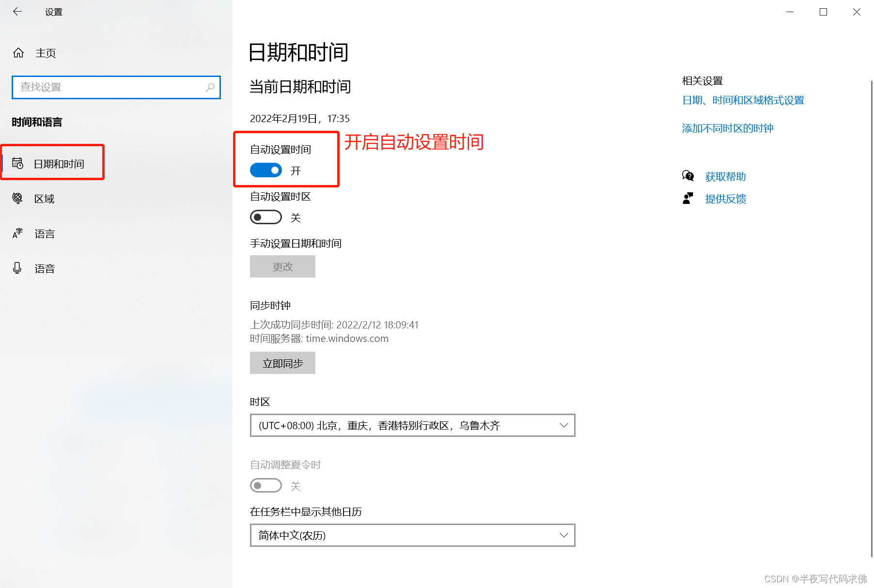The width and height of the screenshot is (874, 588).
Task: Enable 自动设置时区
Action: tap(265, 217)
